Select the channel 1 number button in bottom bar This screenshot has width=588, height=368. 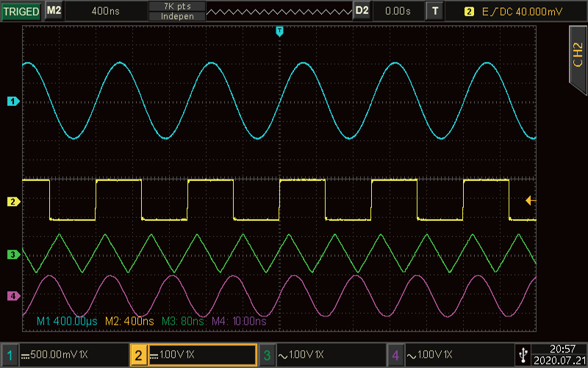click(10, 355)
